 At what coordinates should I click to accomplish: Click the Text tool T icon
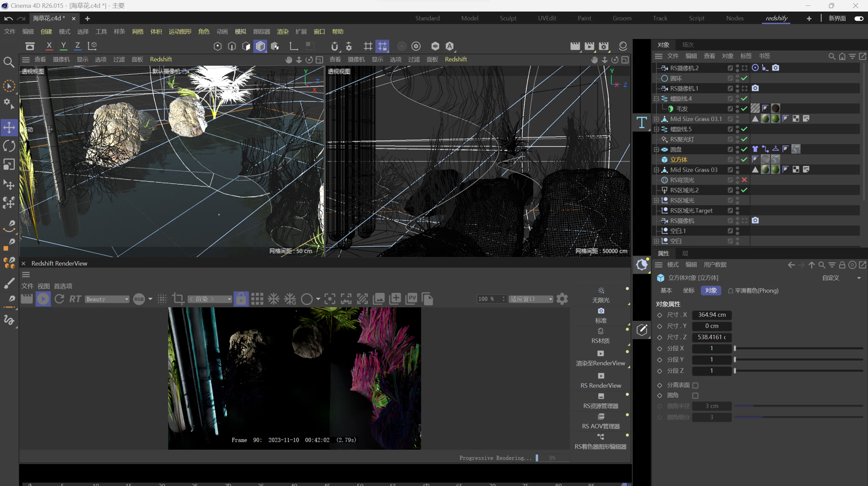tap(641, 122)
